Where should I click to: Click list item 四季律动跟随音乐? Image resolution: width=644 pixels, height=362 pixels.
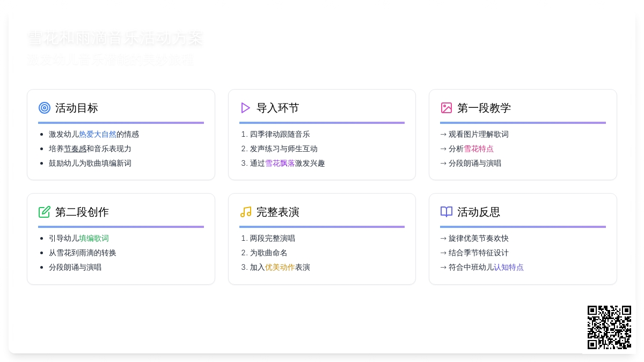[x=280, y=134]
